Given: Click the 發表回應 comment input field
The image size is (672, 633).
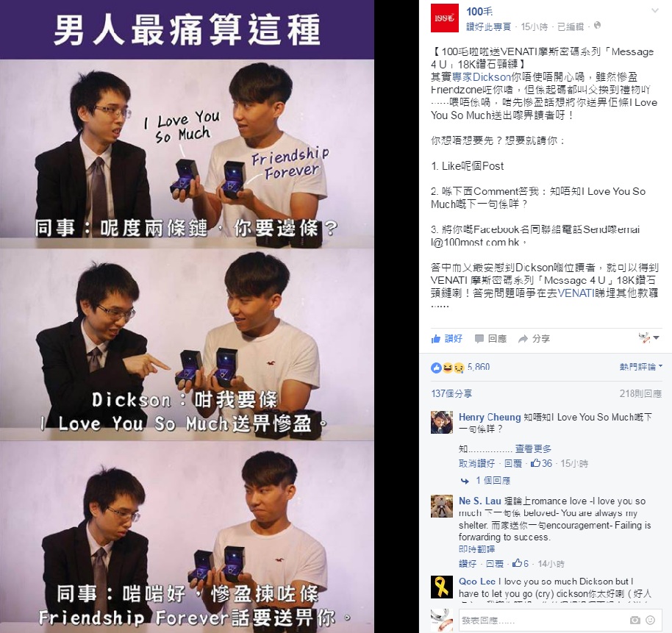Looking at the screenshot, I should coord(542,621).
